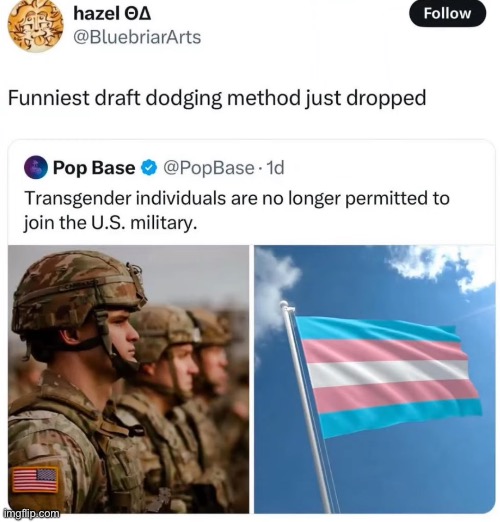The width and height of the screenshot is (500, 522).
Task: Click the 1d timestamp on quoted post
Action: [276, 168]
